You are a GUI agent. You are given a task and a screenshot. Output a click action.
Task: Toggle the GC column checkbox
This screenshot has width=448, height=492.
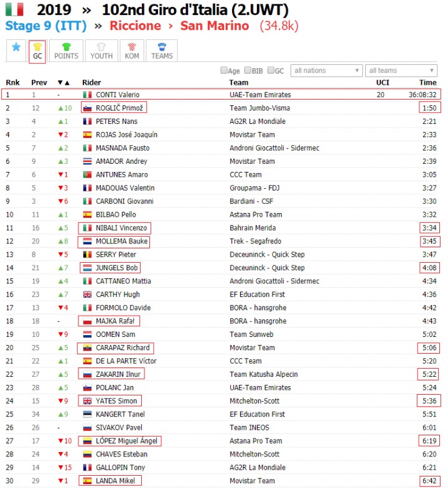[x=271, y=70]
